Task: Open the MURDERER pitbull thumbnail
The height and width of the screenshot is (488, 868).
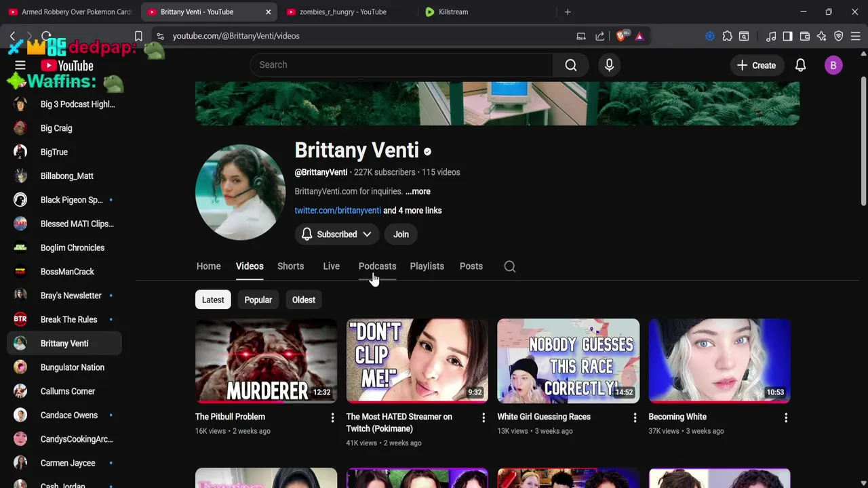Action: tap(266, 361)
